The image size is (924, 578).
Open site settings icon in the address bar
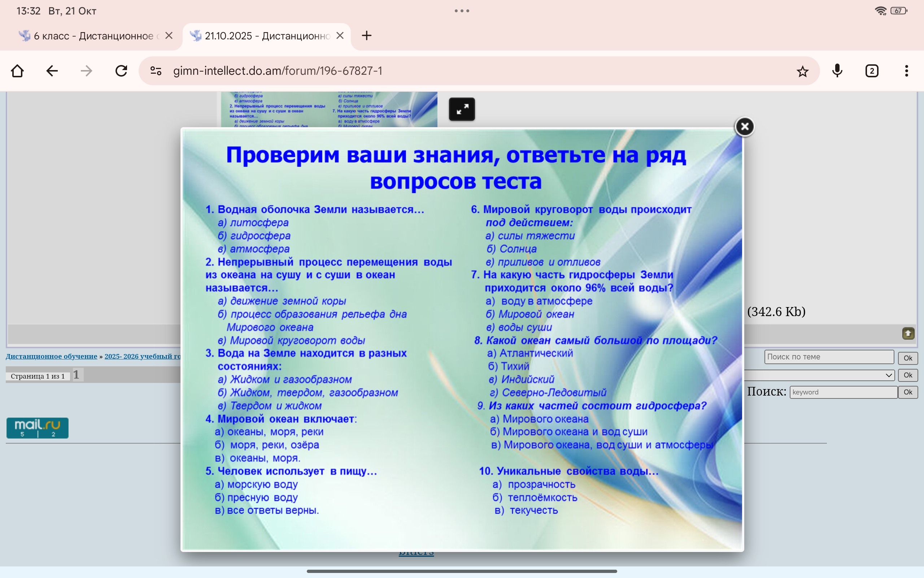(156, 71)
